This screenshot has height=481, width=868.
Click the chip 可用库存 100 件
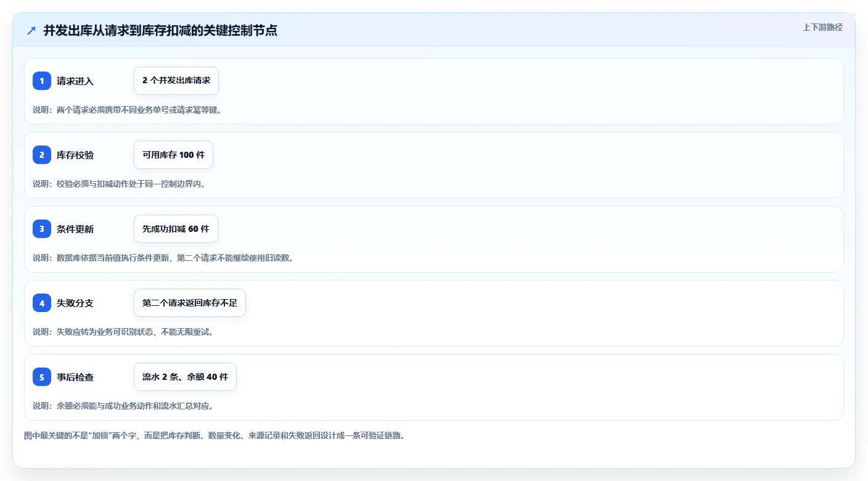tap(173, 155)
